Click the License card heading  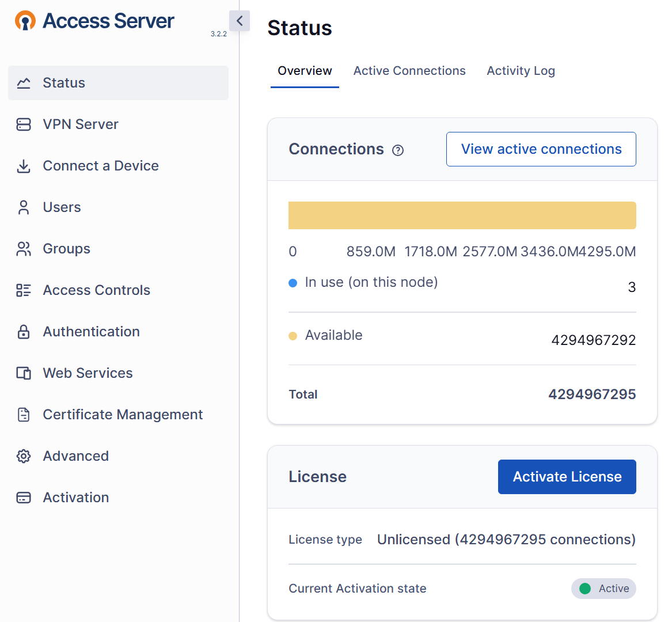click(x=317, y=477)
